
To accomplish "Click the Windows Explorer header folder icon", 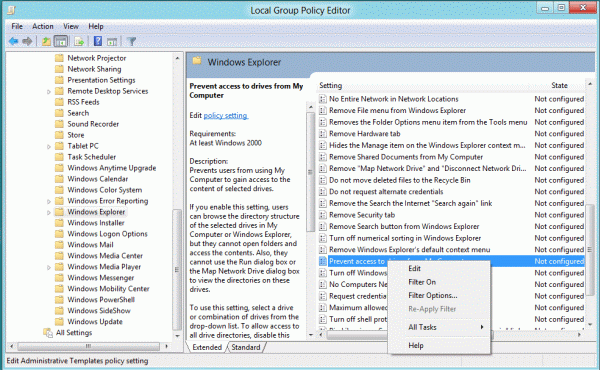I will pos(197,61).
